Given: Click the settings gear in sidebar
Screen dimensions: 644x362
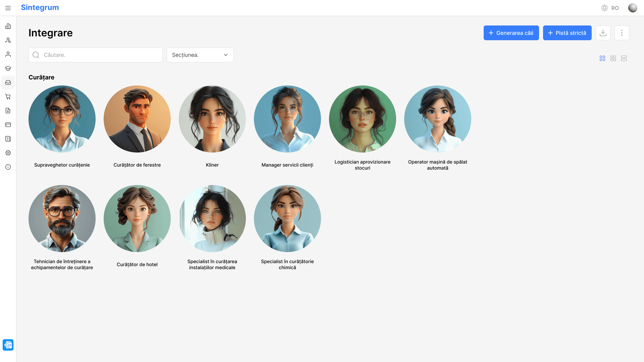Looking at the screenshot, I should tap(8, 153).
